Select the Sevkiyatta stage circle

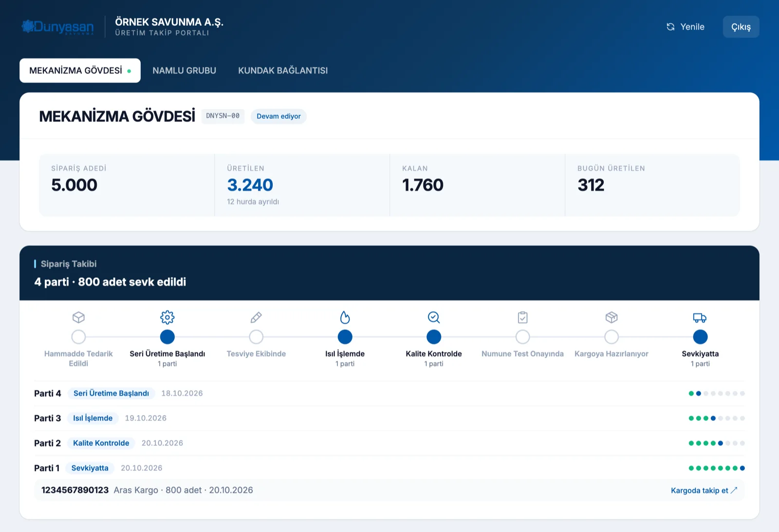pos(700,337)
